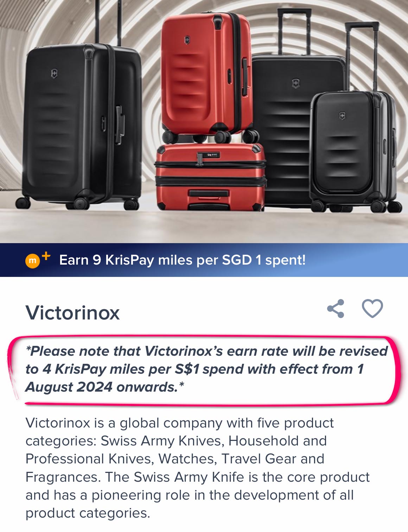Screen dimensions: 408x532
Task: Open the Earn 9 KrisPay miles banner
Action: pyautogui.click(x=204, y=260)
